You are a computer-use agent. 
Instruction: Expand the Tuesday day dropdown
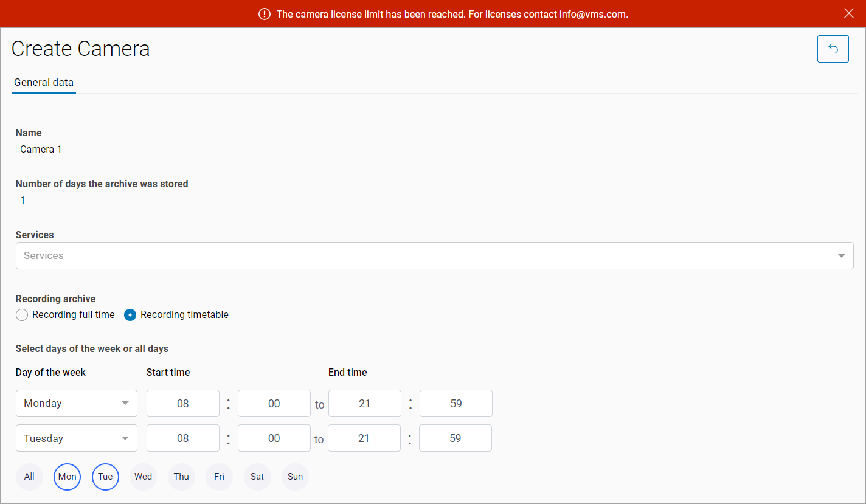[77, 438]
